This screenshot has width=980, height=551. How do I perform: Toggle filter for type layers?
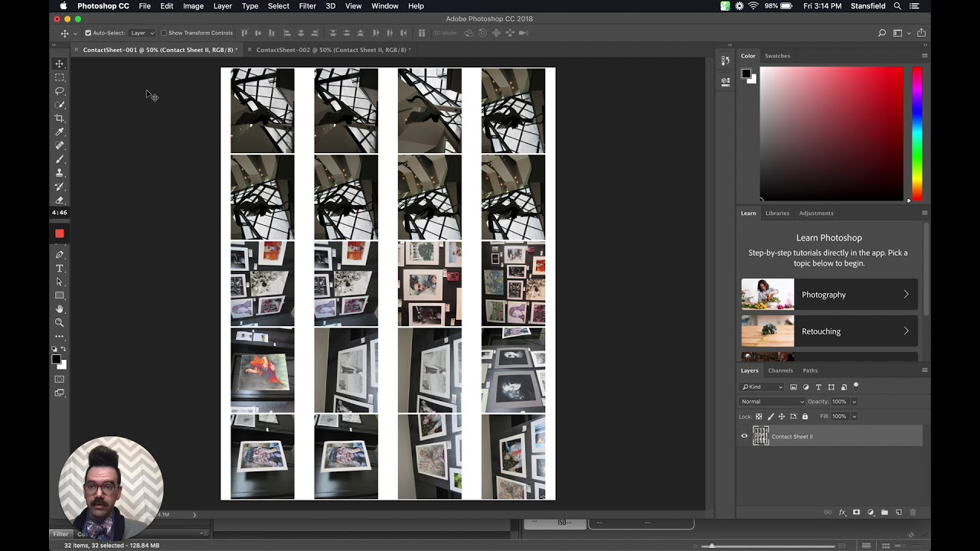[x=818, y=387]
